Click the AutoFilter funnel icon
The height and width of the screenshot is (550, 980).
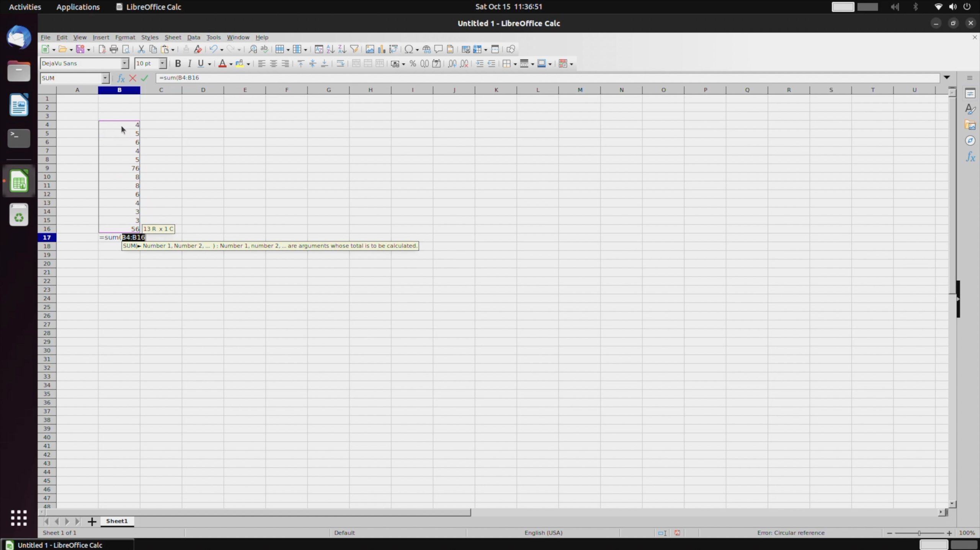[354, 49]
